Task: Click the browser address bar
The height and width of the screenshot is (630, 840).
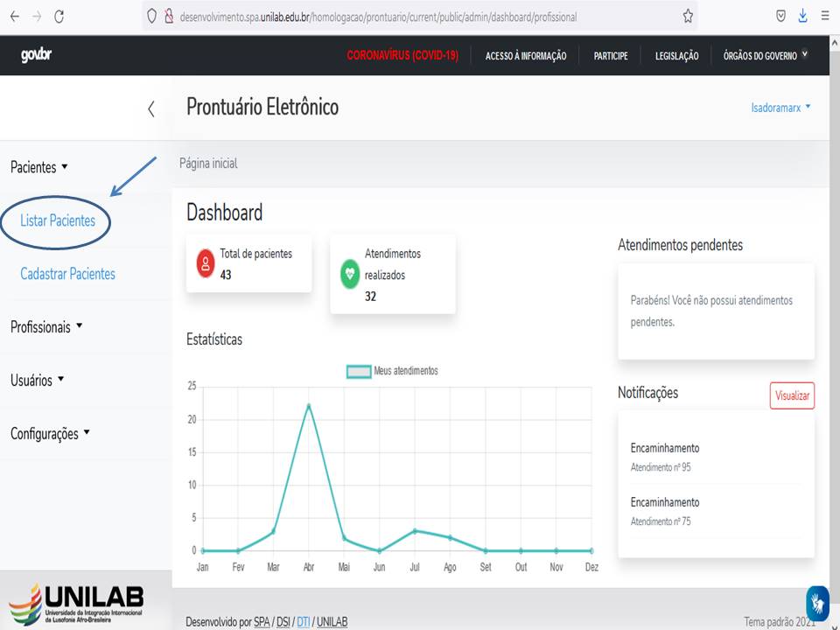Action: click(x=411, y=17)
